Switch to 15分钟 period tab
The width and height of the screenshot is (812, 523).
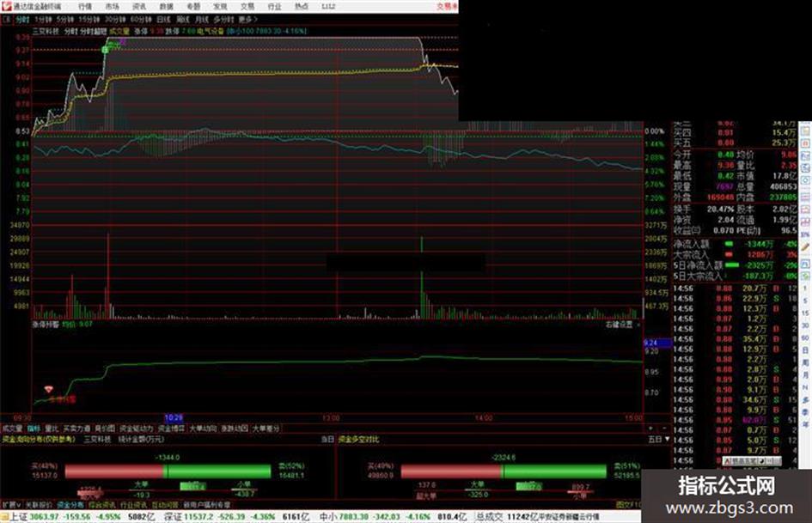(x=89, y=20)
